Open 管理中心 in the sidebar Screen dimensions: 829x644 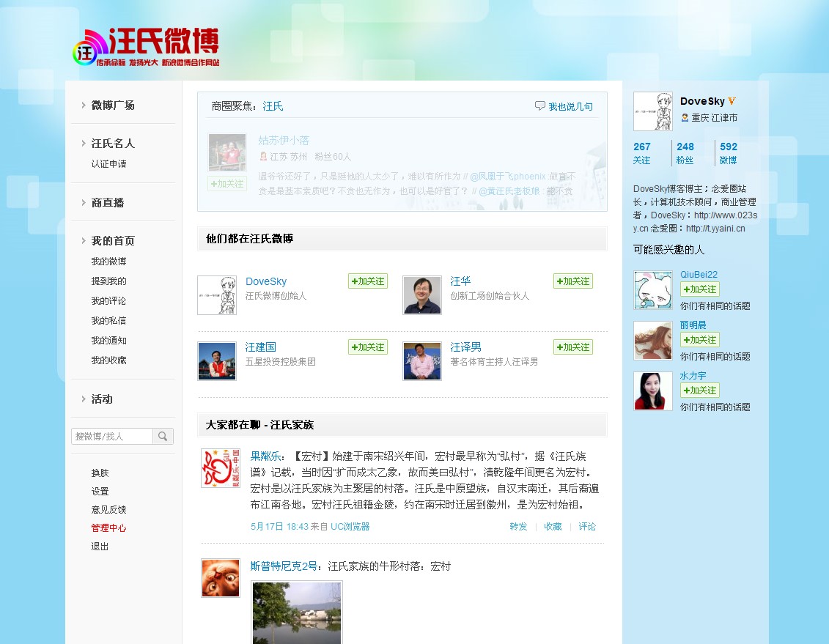pos(108,528)
